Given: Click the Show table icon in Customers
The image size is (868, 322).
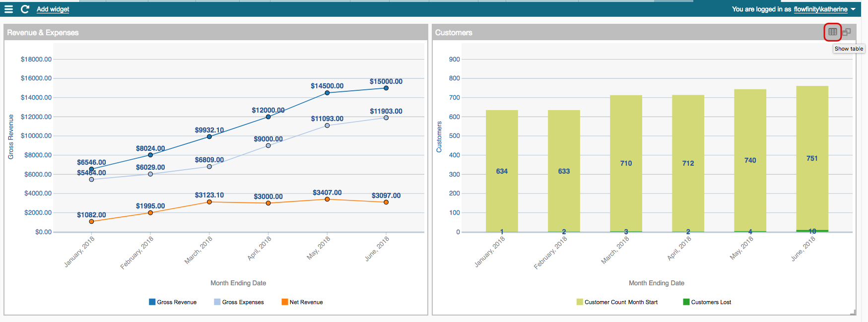Looking at the screenshot, I should (x=832, y=32).
